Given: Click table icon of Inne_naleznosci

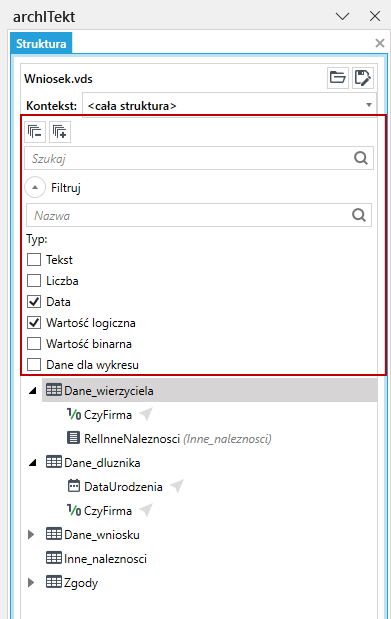Looking at the screenshot, I should pyautogui.click(x=54, y=558).
